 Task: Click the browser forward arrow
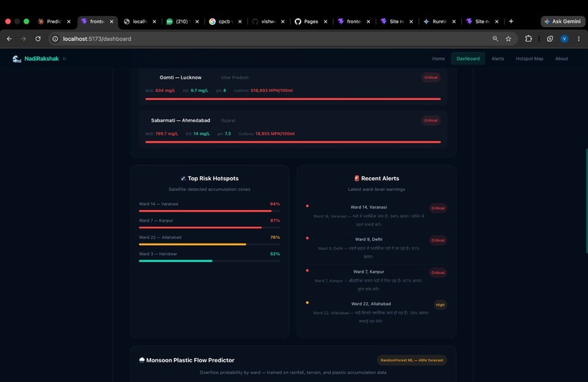point(23,39)
